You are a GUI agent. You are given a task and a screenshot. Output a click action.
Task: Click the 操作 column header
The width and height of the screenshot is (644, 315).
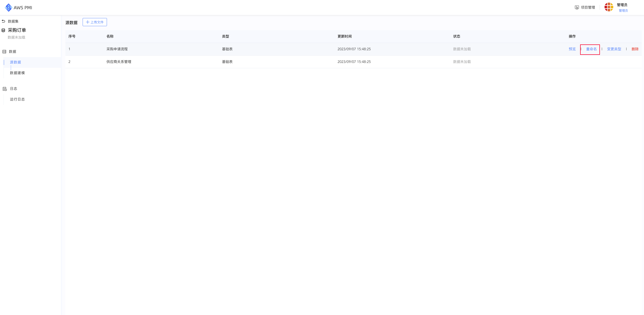tap(572, 36)
